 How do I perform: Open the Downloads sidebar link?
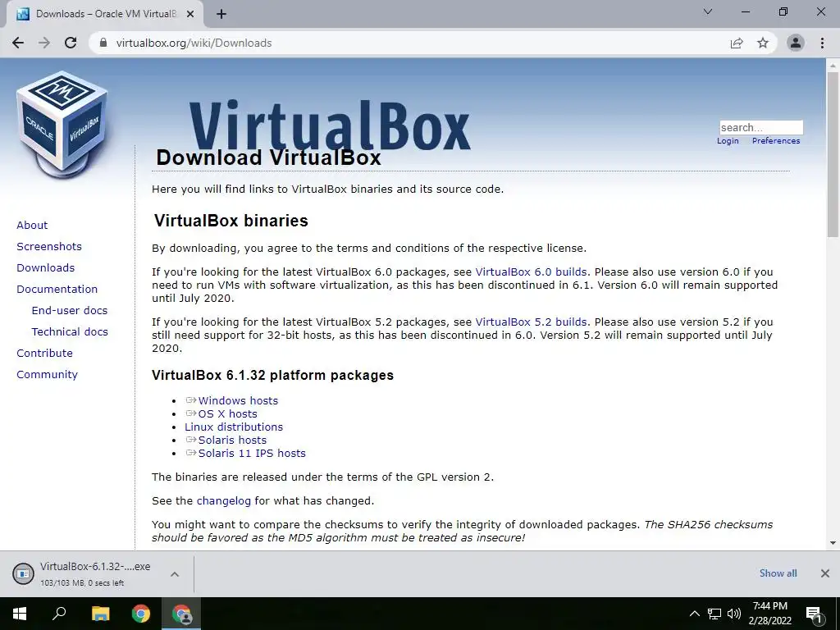point(46,268)
